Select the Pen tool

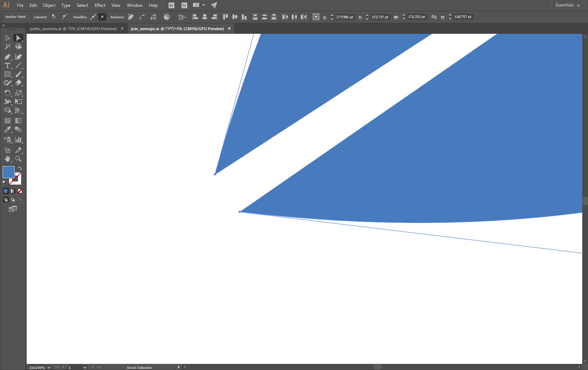(x=8, y=57)
